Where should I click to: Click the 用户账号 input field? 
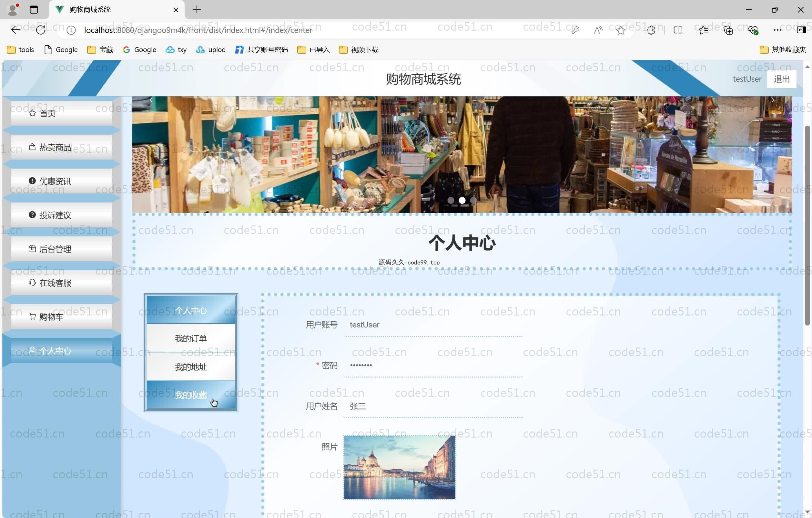pyautogui.click(x=434, y=325)
